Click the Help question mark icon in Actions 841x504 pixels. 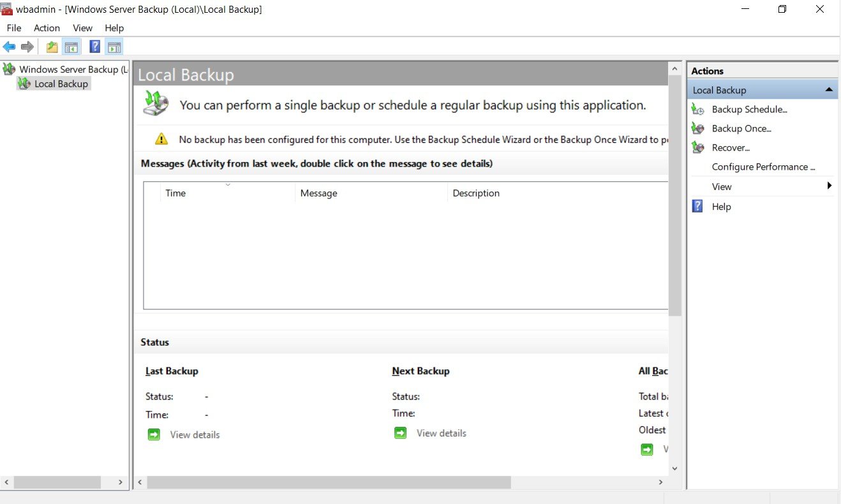(x=697, y=206)
